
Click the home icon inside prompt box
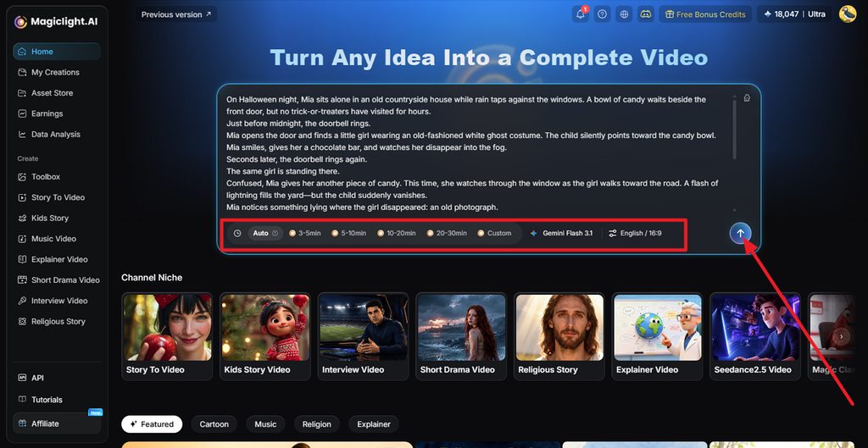click(x=747, y=98)
